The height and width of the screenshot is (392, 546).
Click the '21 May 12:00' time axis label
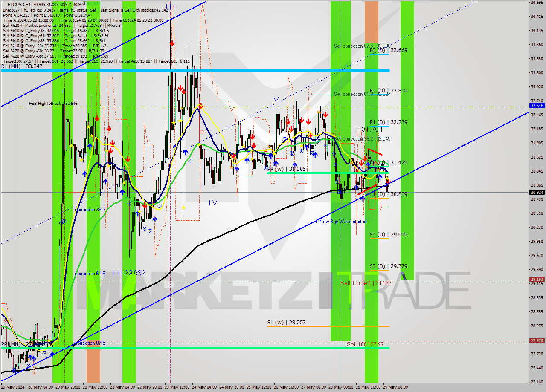point(96,387)
